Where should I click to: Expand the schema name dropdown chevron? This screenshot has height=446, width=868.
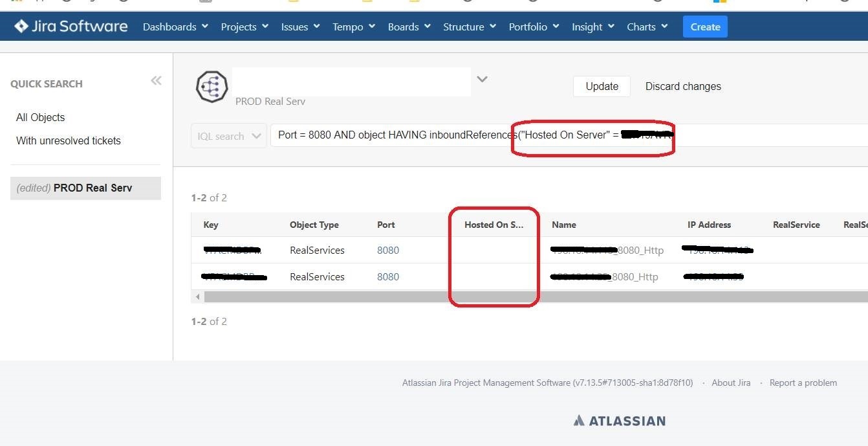click(482, 79)
